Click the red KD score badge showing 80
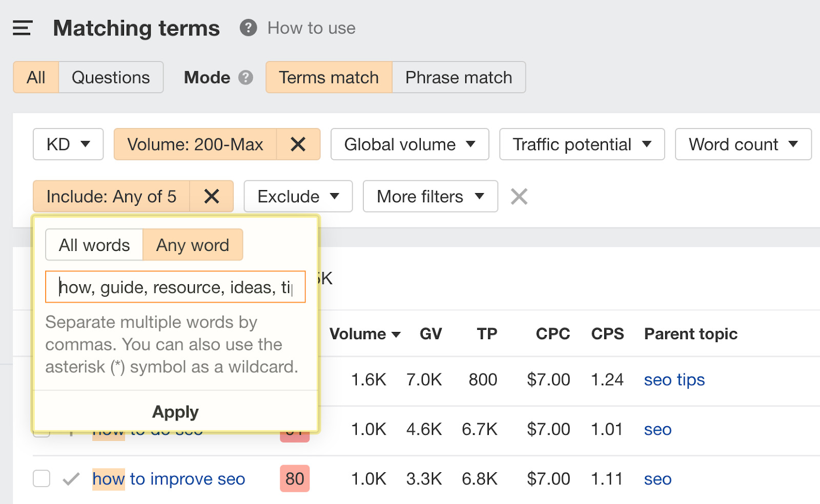Screen dimensions: 820x504 click(x=295, y=478)
